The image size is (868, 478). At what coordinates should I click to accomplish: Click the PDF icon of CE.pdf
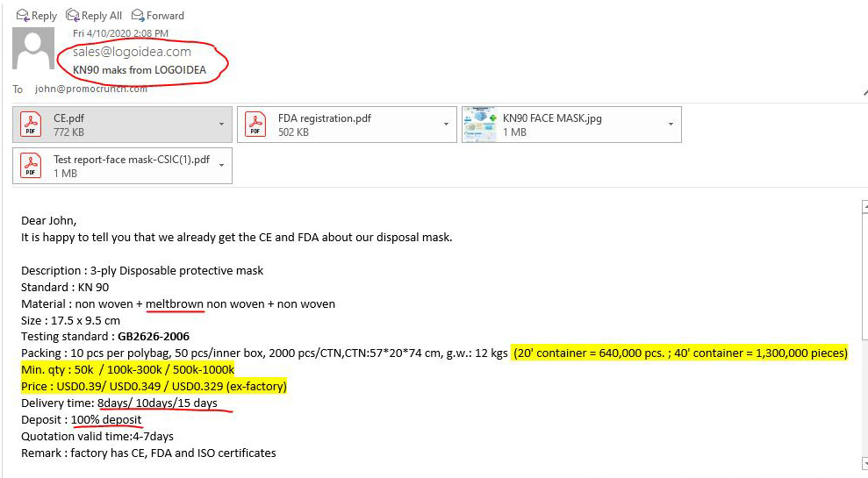point(31,124)
